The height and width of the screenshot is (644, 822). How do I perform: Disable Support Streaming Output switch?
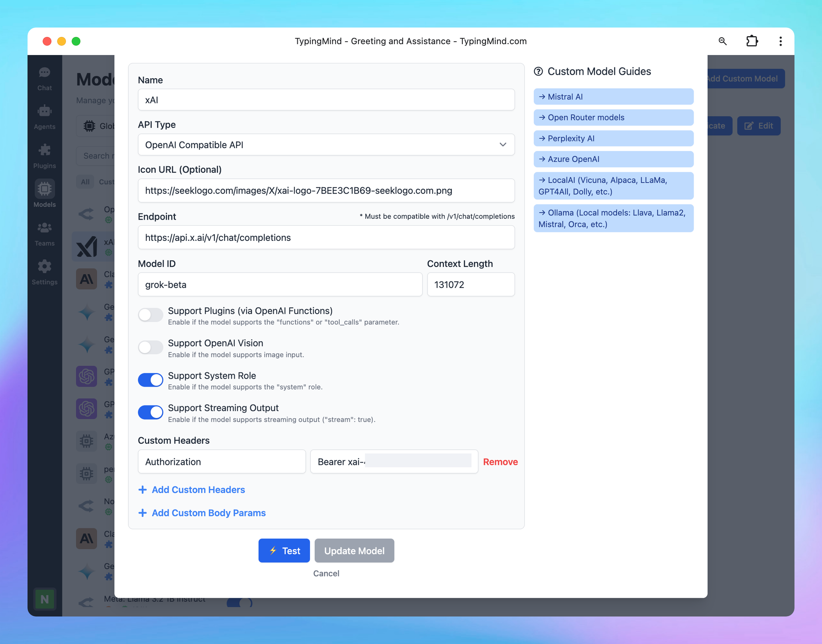(x=151, y=412)
